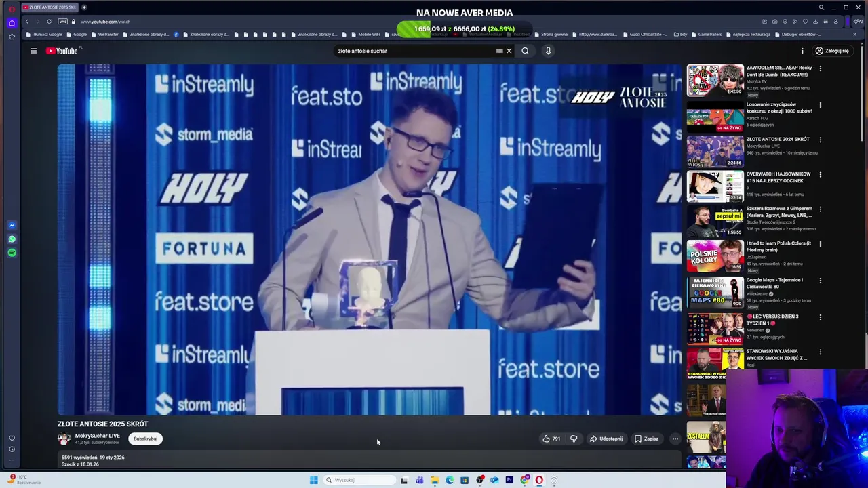Open more options for OVERWATCH HAJSOWNIKÓW video

[821, 175]
